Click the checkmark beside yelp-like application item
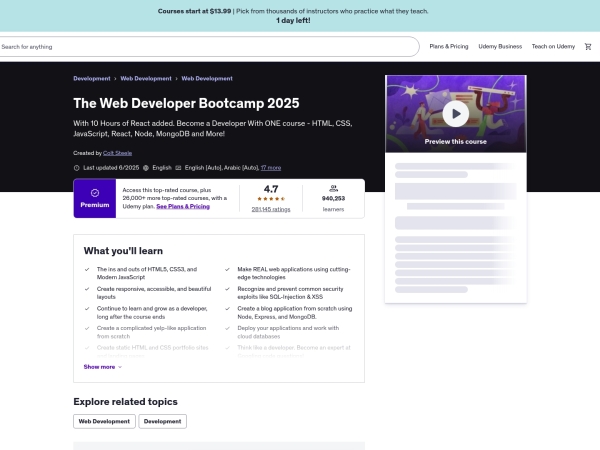This screenshot has height=450, width=600. tap(87, 328)
